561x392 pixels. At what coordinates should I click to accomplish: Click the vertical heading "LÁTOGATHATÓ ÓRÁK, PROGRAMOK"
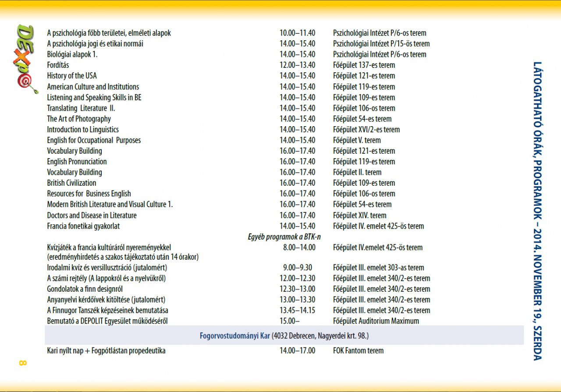[537, 139]
